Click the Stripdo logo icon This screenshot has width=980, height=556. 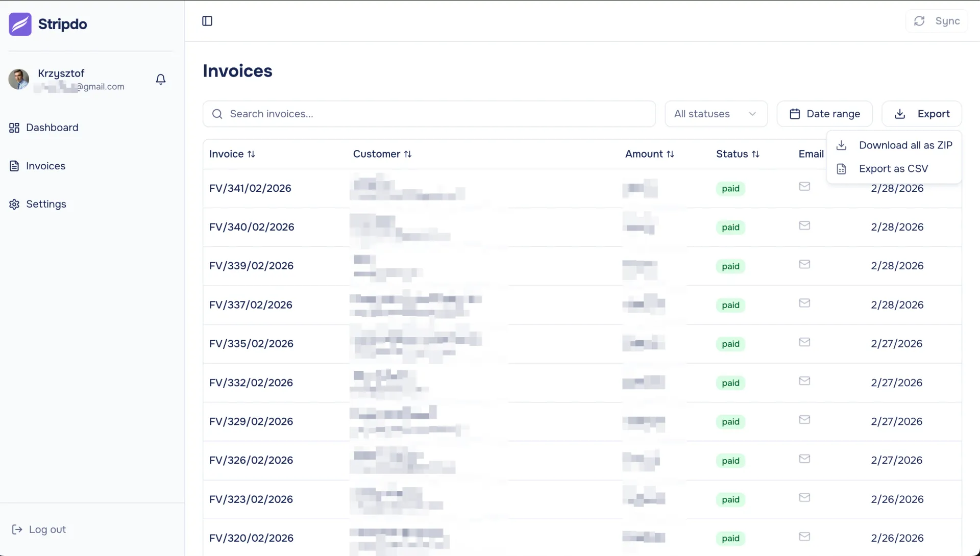pos(20,24)
